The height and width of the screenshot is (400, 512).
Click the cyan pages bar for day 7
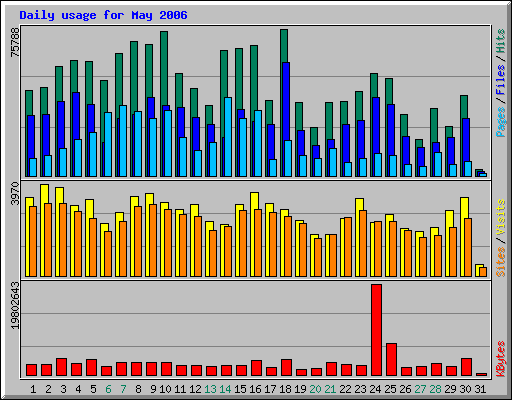pyautogui.click(x=123, y=141)
